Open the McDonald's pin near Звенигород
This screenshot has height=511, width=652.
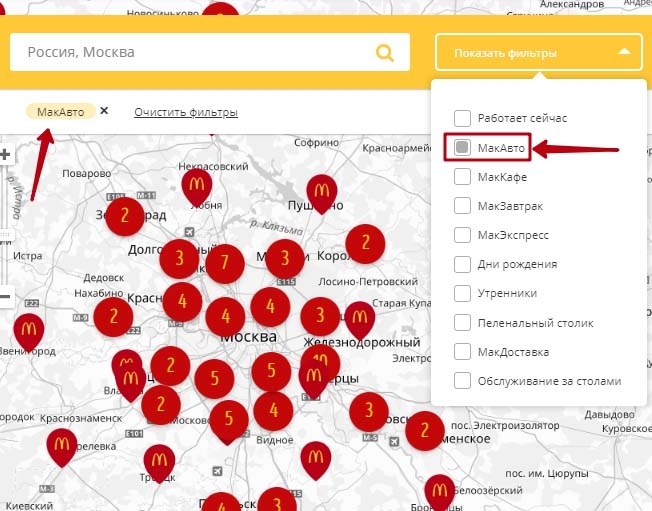point(29,333)
